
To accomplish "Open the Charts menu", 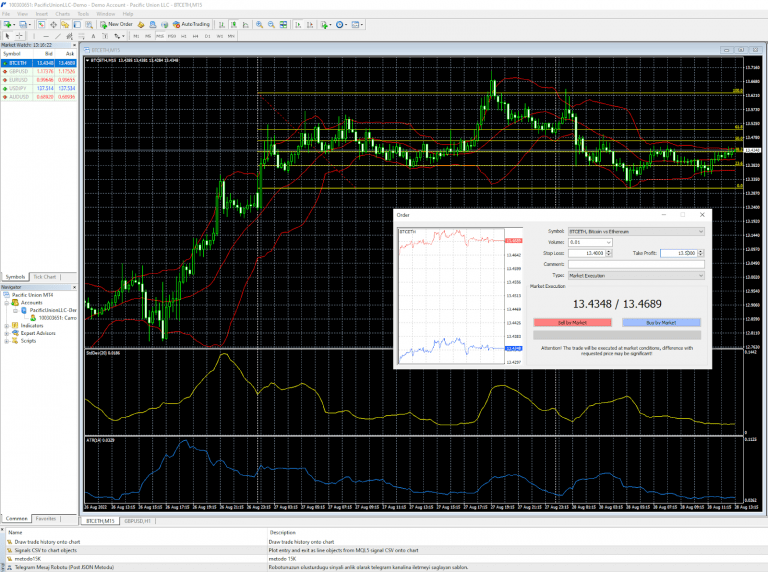I will pyautogui.click(x=62, y=13).
